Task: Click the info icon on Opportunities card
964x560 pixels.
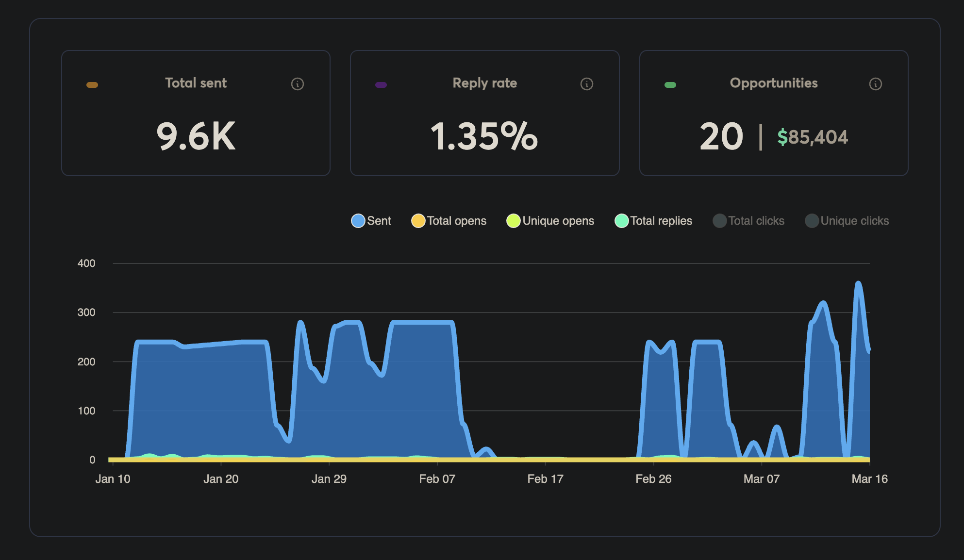Action: point(876,83)
